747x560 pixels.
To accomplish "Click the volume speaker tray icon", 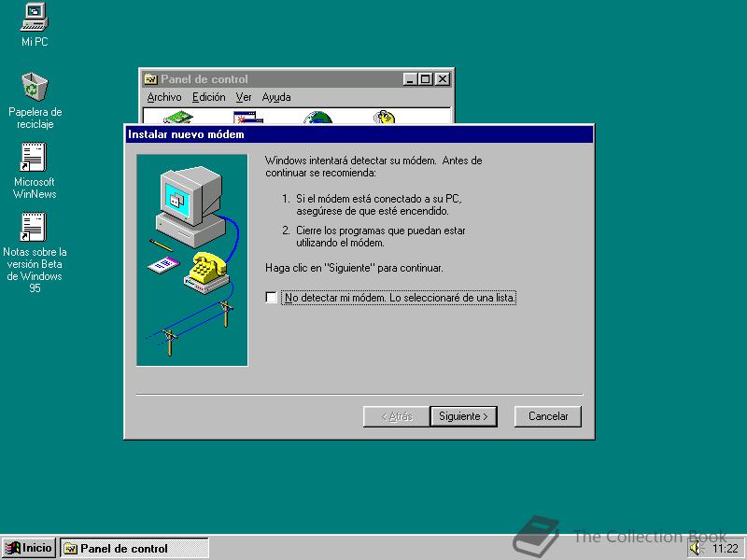I will pos(696,549).
